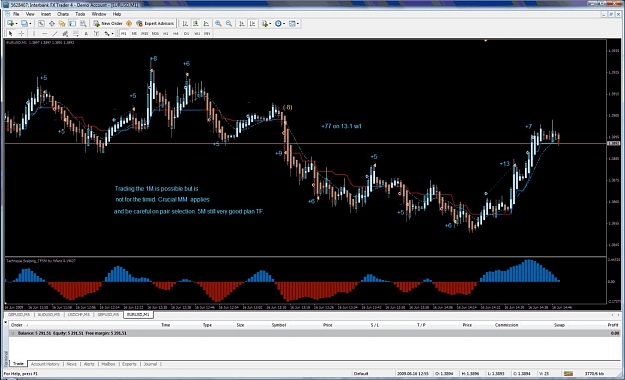625x380 pixels.
Task: Switch chart to M15 timeframe
Action: (144, 33)
